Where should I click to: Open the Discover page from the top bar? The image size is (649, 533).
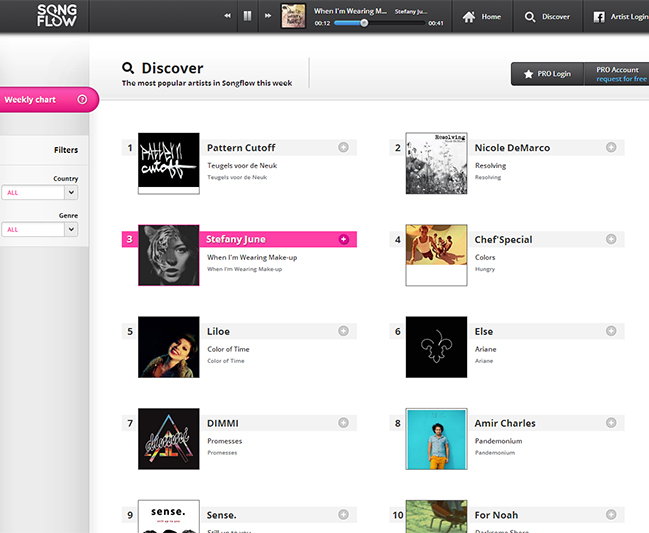tap(547, 17)
